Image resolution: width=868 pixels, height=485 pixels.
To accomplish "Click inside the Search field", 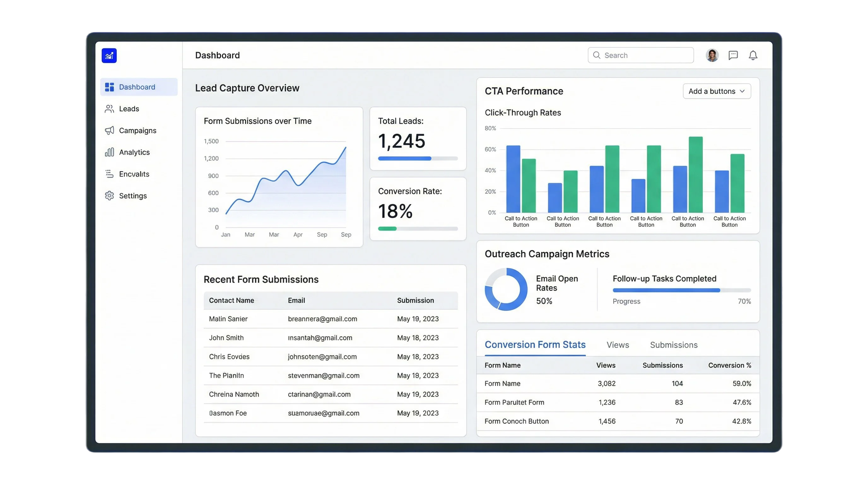I will click(x=643, y=55).
